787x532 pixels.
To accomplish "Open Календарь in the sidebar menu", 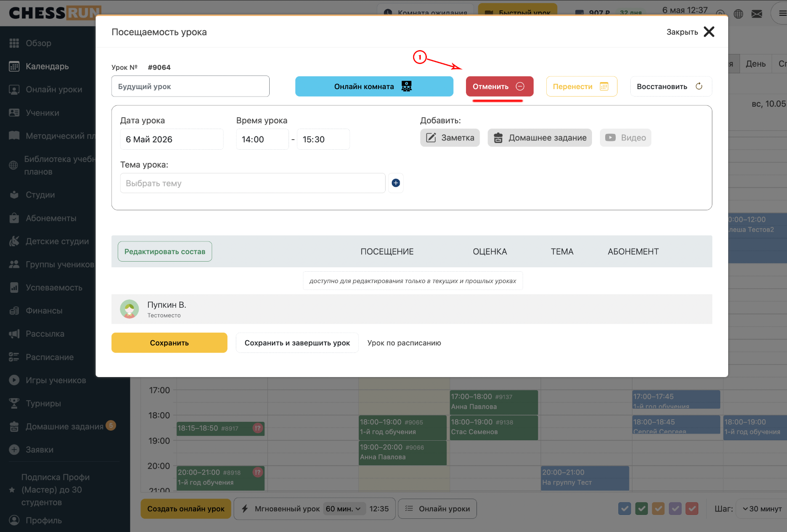I will coord(47,66).
